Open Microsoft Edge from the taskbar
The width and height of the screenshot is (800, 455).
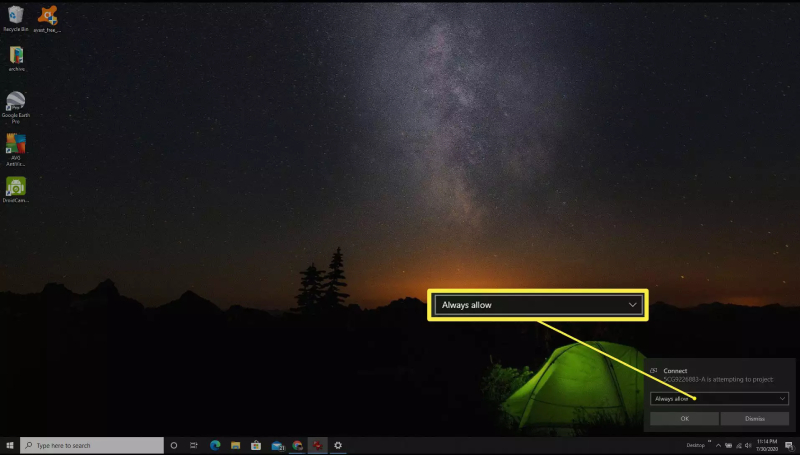click(215, 445)
